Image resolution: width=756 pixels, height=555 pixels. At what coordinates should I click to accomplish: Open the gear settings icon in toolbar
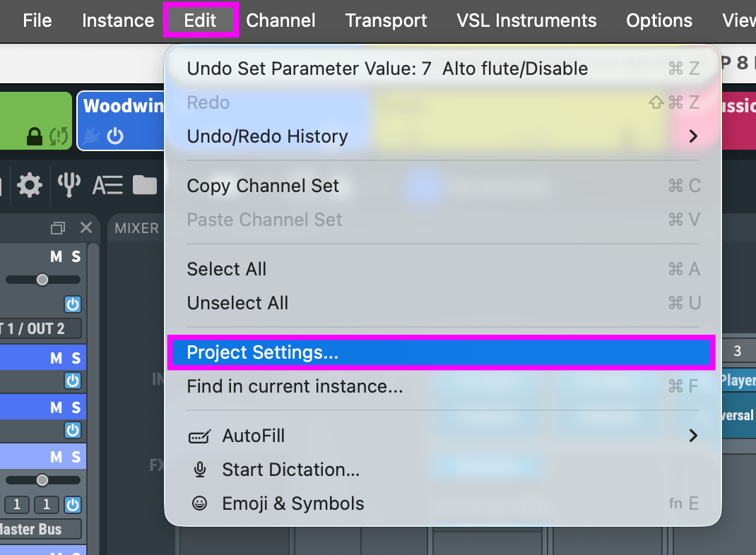coord(30,186)
